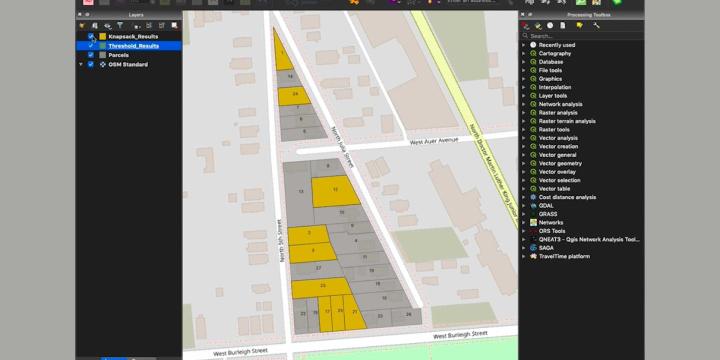Float the Layers panel
The height and width of the screenshot is (360, 720).
87,15
